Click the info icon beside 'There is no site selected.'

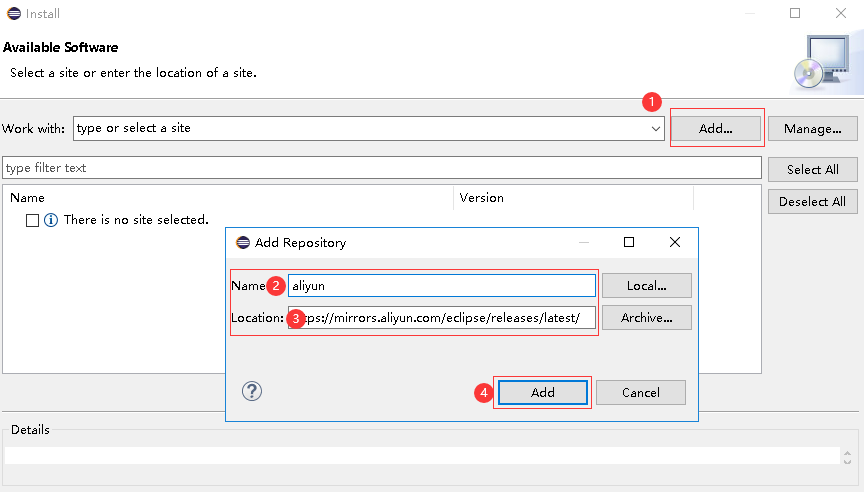click(x=51, y=220)
